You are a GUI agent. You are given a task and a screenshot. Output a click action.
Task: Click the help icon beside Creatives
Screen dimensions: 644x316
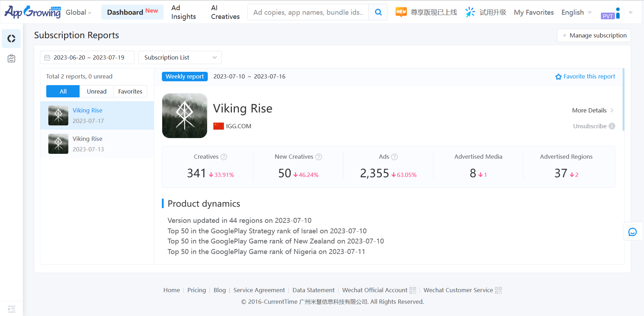[224, 157]
